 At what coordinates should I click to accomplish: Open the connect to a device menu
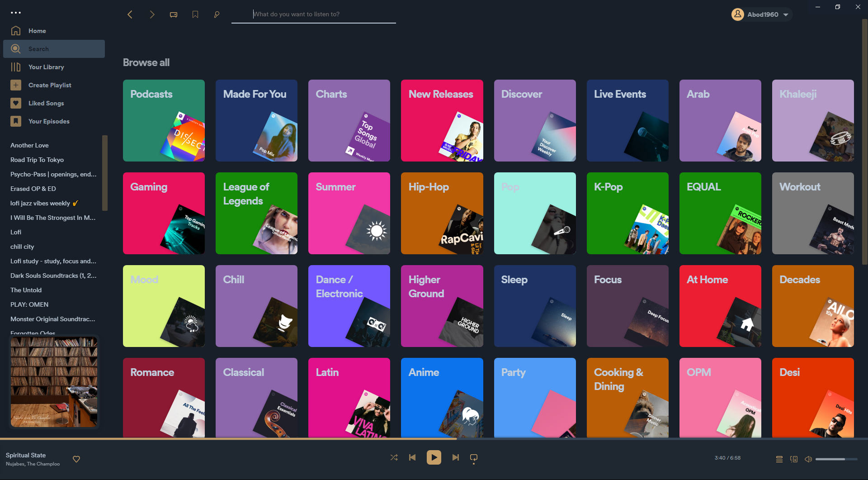(794, 459)
